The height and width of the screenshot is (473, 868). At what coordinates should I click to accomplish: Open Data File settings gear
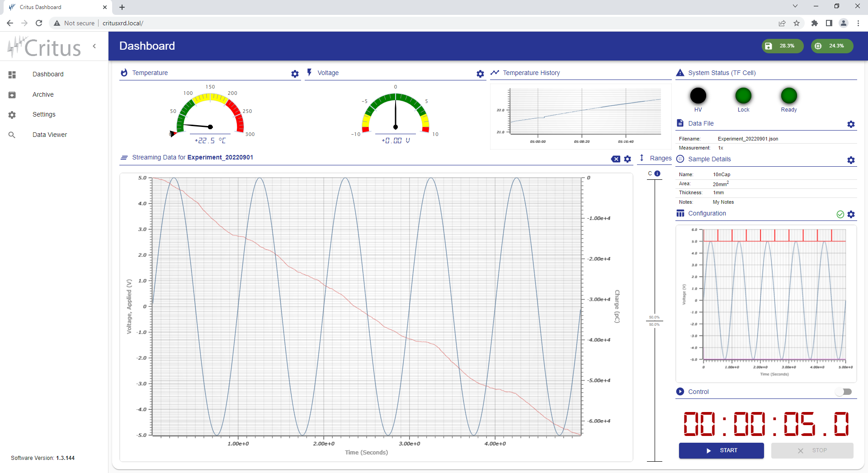[851, 124]
